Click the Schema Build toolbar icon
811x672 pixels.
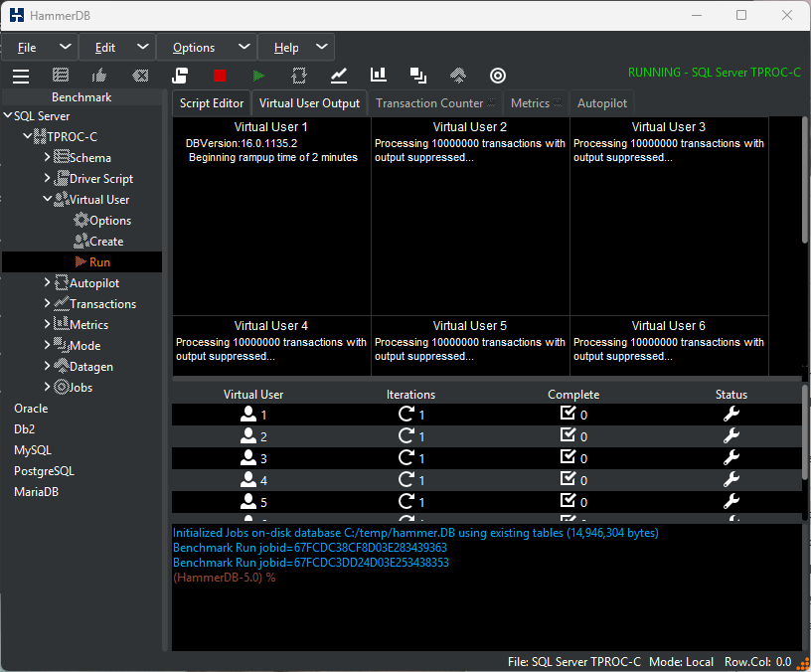tap(61, 76)
